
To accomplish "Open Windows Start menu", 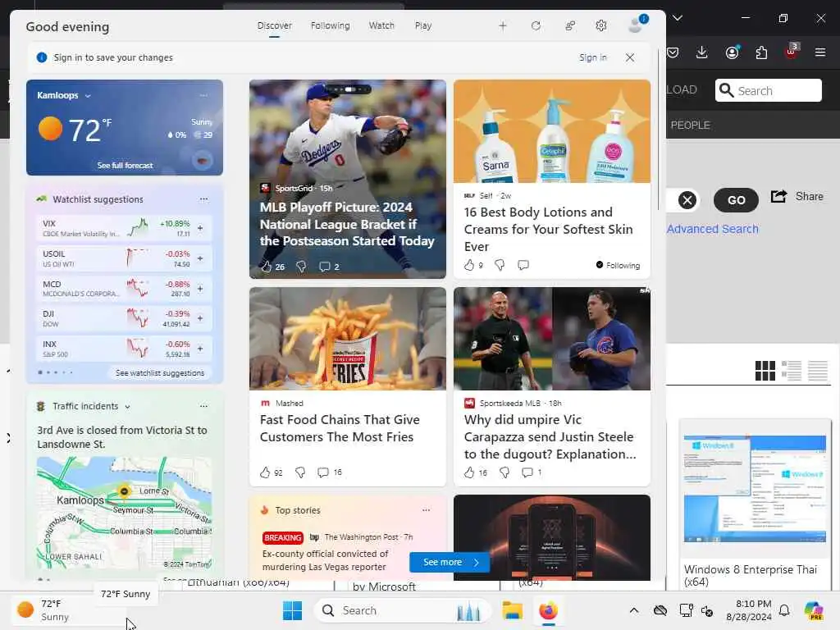I will [292, 610].
